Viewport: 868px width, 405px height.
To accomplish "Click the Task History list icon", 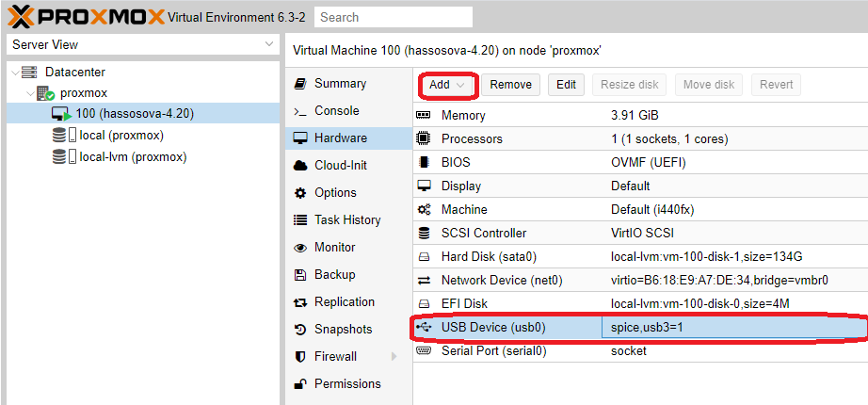I will (x=300, y=220).
